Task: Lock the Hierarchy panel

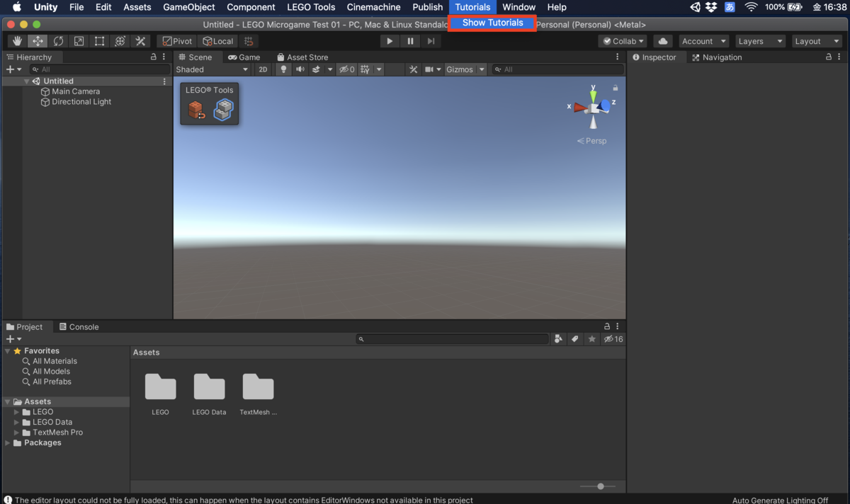Action: (x=154, y=57)
